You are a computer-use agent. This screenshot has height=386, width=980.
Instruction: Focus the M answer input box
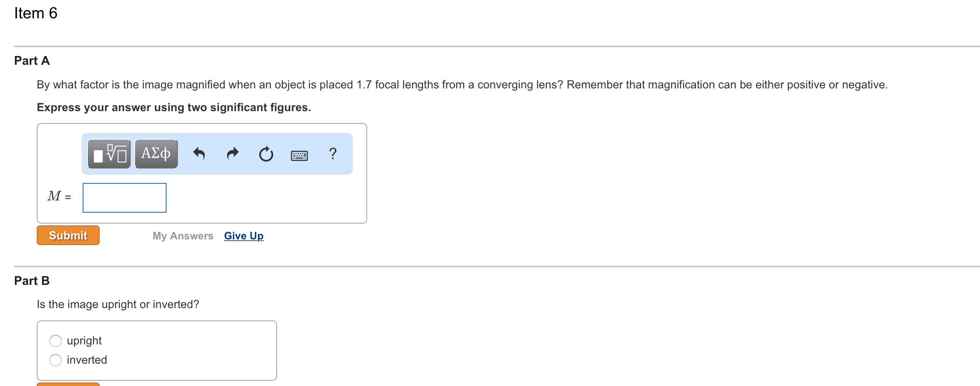click(125, 198)
